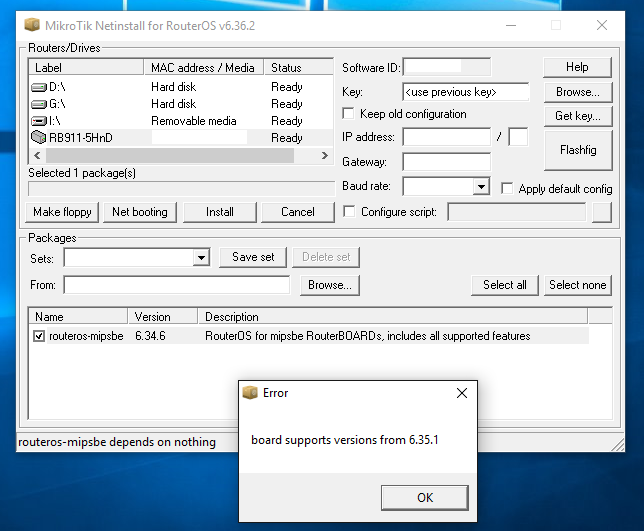Click the Select all button

(x=504, y=285)
